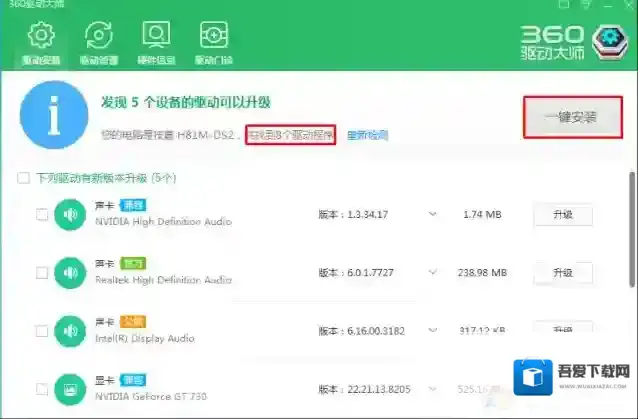Viewport: 638px width, 419px height.
Task: Click the Intel Display Audio speaker icon
Action: (70, 331)
